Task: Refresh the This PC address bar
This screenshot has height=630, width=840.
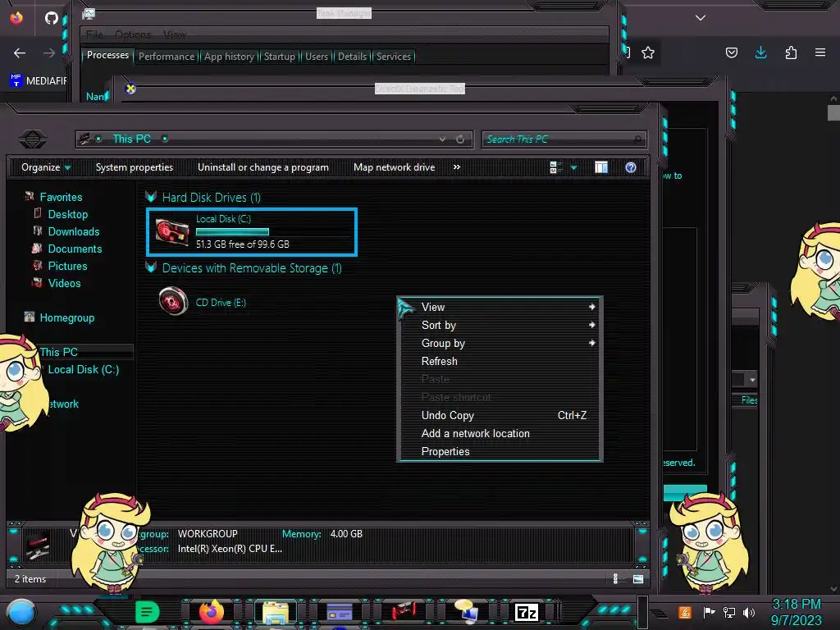Action: coord(460,139)
